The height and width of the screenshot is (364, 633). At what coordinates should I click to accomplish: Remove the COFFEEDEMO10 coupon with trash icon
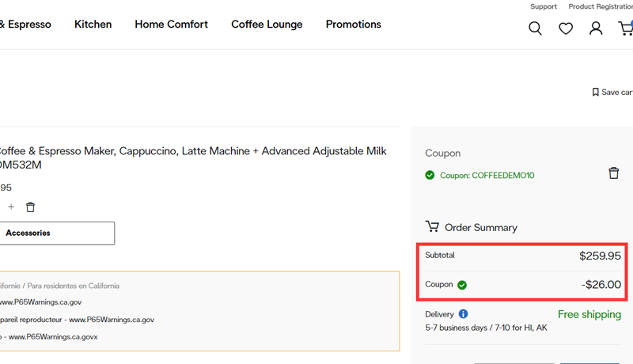click(x=613, y=173)
